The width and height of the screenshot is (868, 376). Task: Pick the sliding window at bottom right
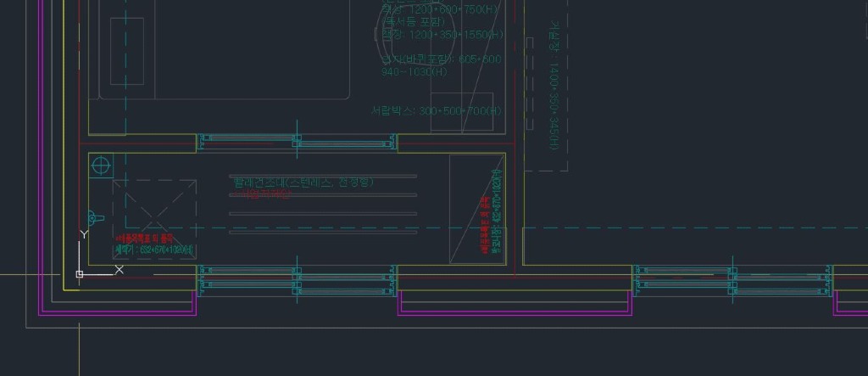(x=732, y=279)
